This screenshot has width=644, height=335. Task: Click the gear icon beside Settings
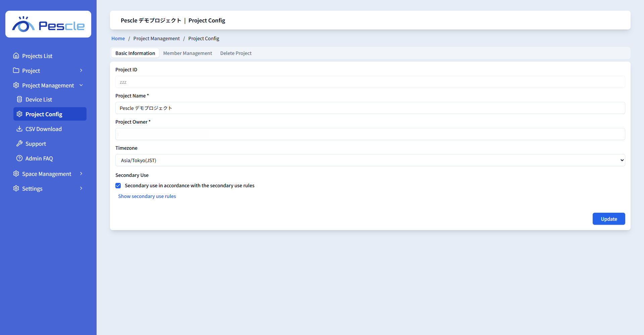[x=16, y=188]
